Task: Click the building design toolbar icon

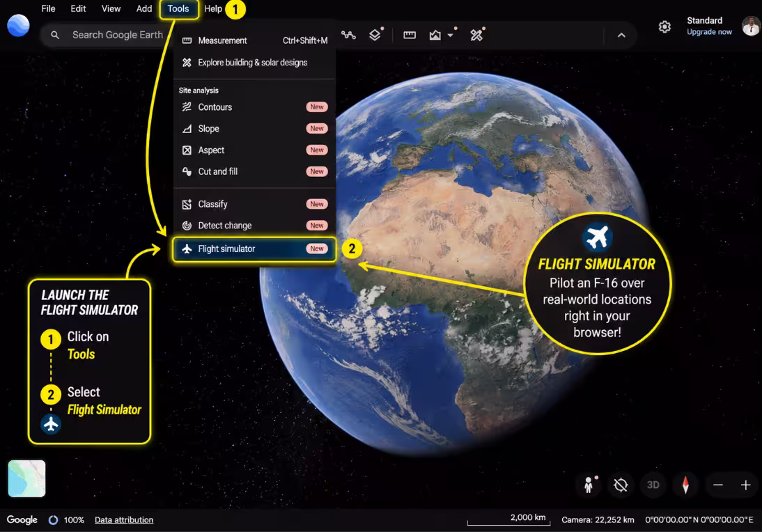Action: (x=476, y=35)
